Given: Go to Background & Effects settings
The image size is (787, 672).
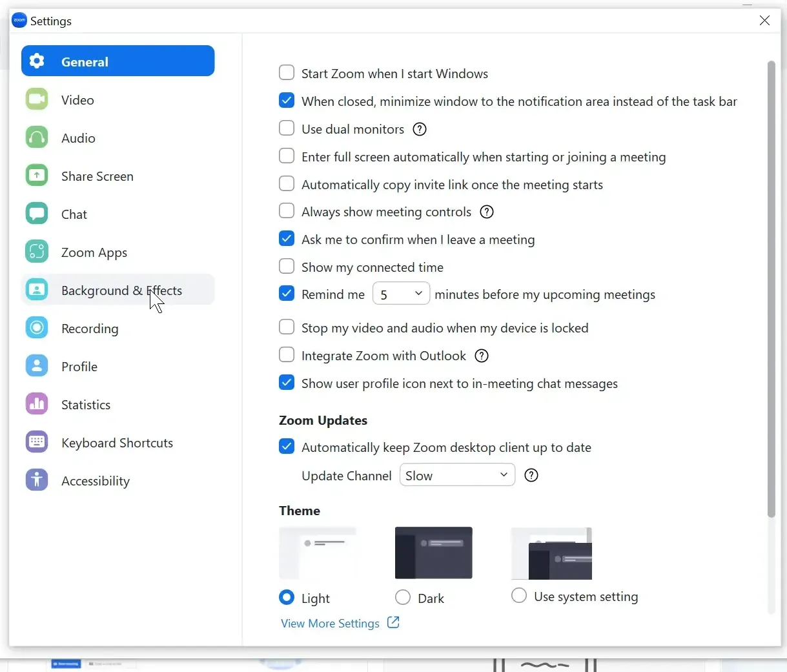Looking at the screenshot, I should [x=118, y=290].
